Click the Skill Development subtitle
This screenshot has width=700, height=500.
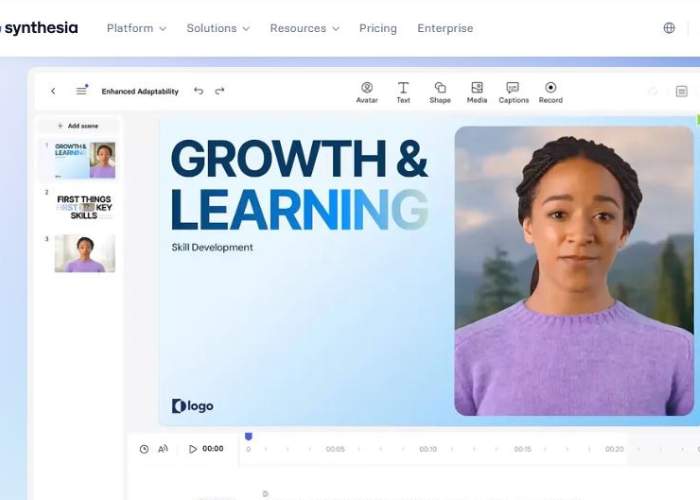click(212, 247)
